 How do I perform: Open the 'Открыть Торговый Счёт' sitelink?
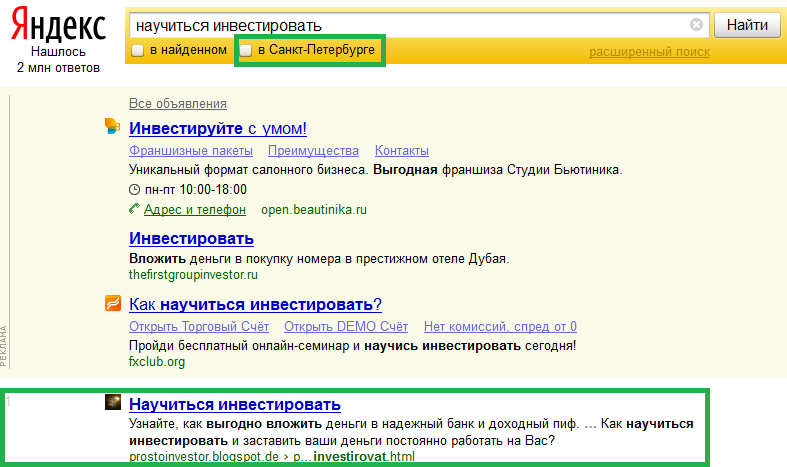pos(199,326)
